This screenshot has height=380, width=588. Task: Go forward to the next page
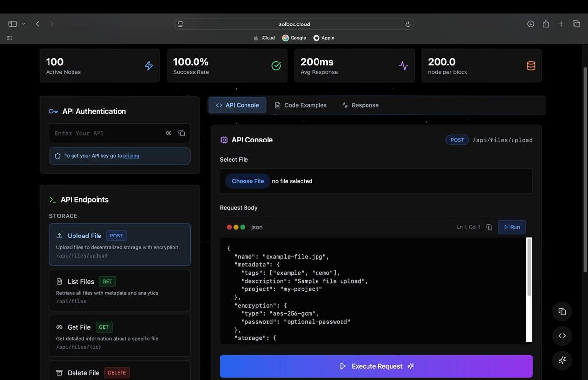point(52,24)
